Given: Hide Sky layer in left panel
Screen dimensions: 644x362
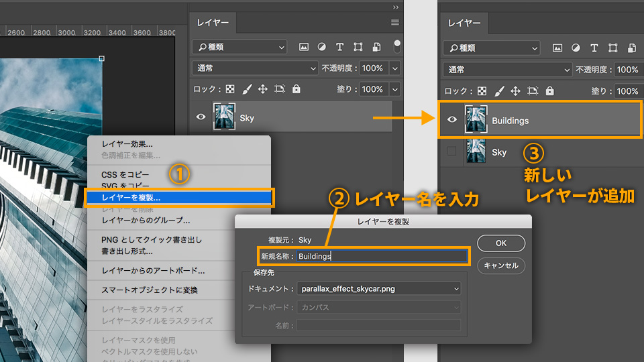Looking at the screenshot, I should pyautogui.click(x=201, y=117).
